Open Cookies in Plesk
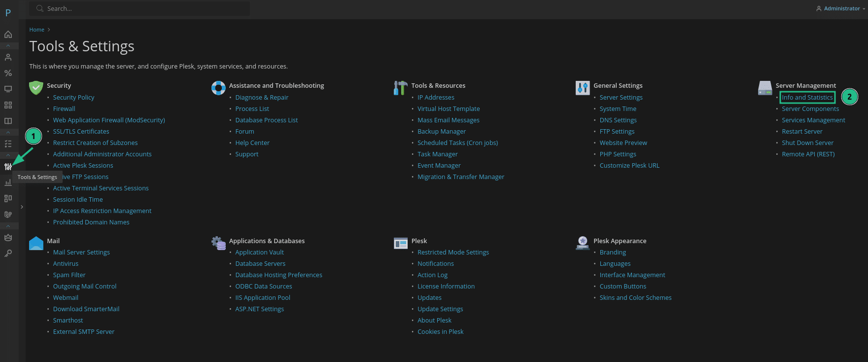This screenshot has height=362, width=868. [x=440, y=332]
